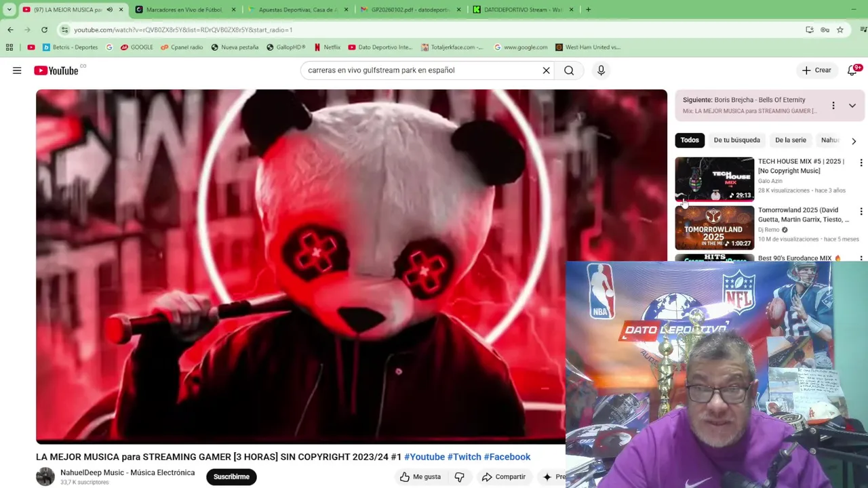Open GOOGLE bookmark
This screenshot has width=868, height=488.
tap(136, 47)
